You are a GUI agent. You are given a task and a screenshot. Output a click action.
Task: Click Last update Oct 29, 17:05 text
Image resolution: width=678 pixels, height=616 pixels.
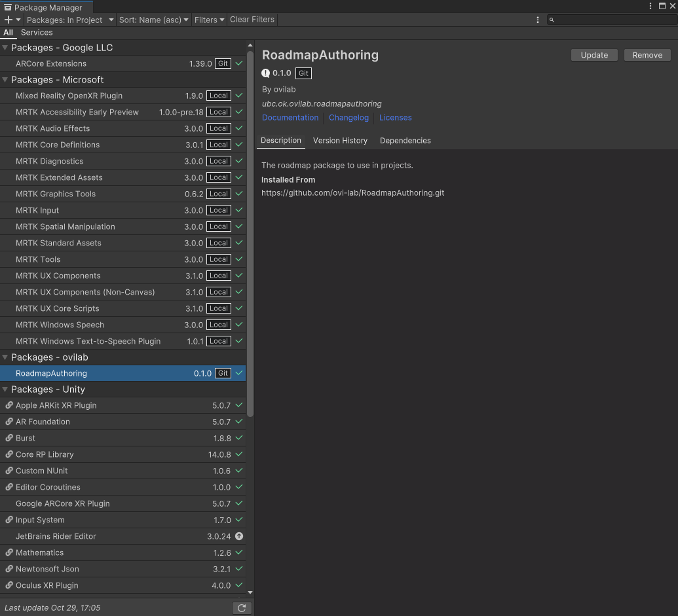(x=52, y=607)
